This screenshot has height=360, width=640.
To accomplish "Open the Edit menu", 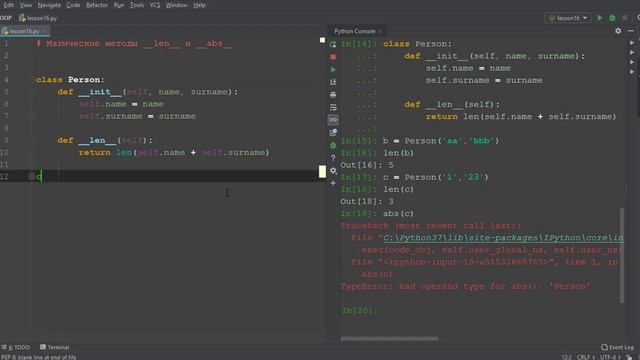I will click(8, 5).
